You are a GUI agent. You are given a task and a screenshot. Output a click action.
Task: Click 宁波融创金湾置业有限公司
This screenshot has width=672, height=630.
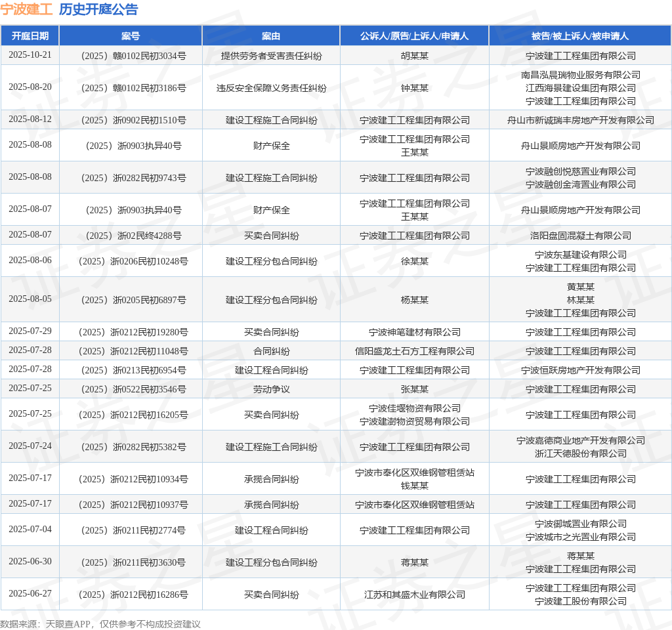[x=581, y=184]
